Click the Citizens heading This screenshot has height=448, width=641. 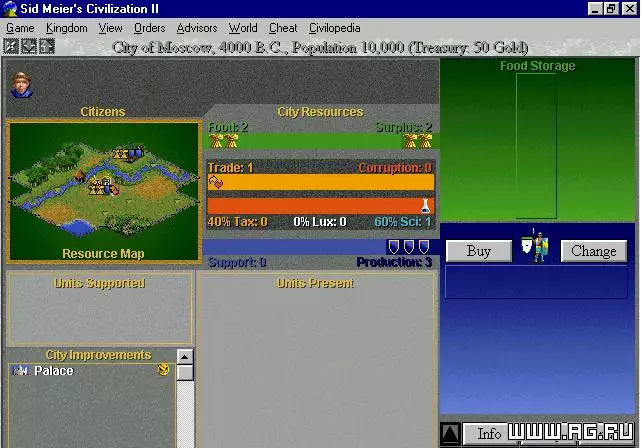[x=103, y=112]
